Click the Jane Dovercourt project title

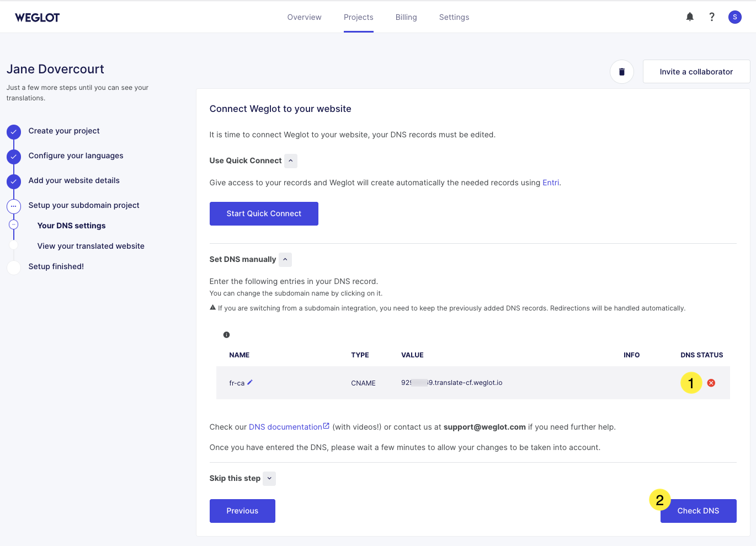pos(55,69)
